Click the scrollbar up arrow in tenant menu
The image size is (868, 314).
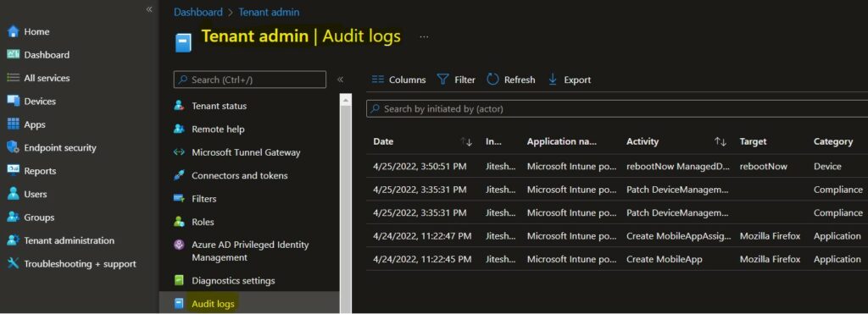346,100
